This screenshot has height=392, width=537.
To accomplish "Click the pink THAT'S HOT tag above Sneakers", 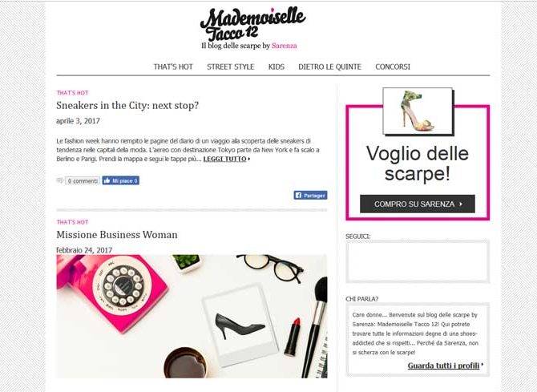I will tap(73, 93).
